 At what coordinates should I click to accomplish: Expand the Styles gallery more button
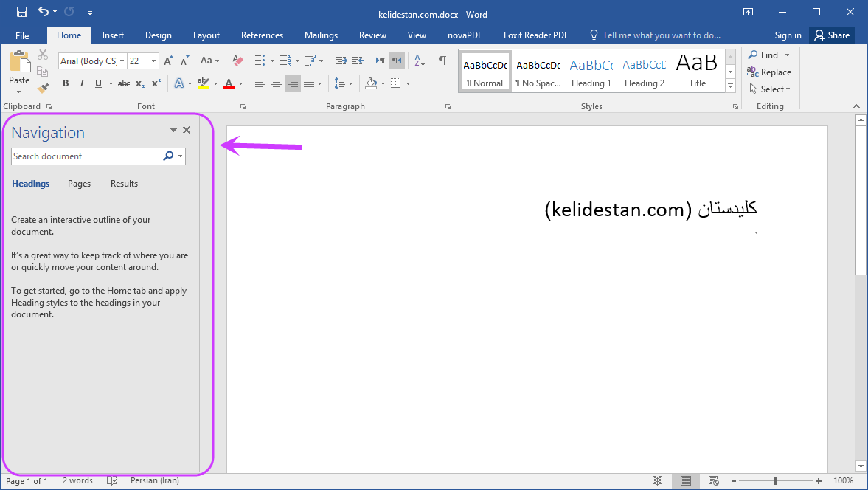point(731,86)
